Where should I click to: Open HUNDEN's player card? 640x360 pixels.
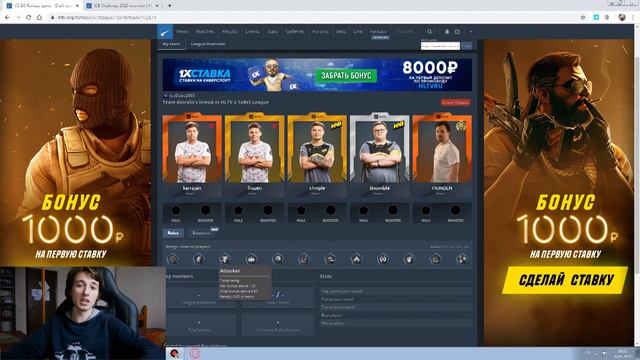(442, 153)
